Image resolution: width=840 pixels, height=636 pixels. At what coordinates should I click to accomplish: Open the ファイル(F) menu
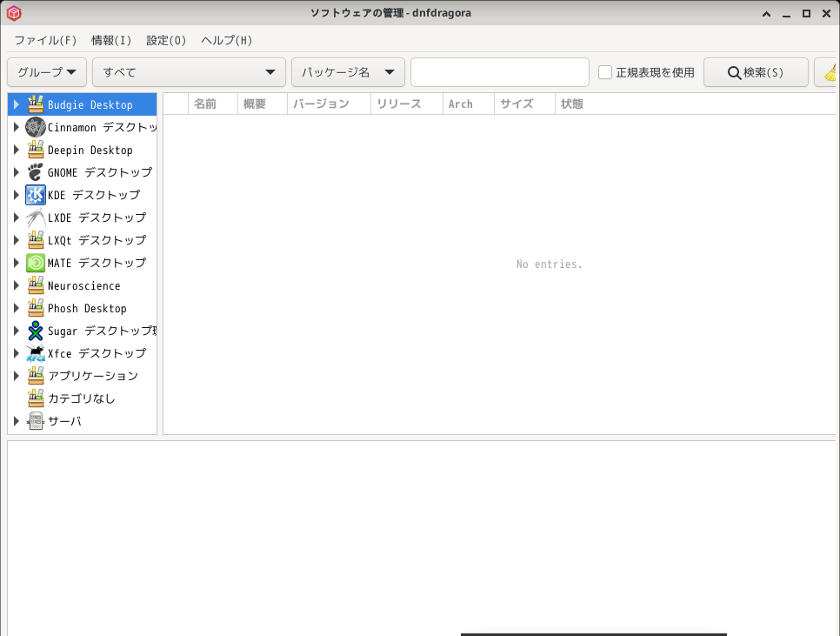45,40
